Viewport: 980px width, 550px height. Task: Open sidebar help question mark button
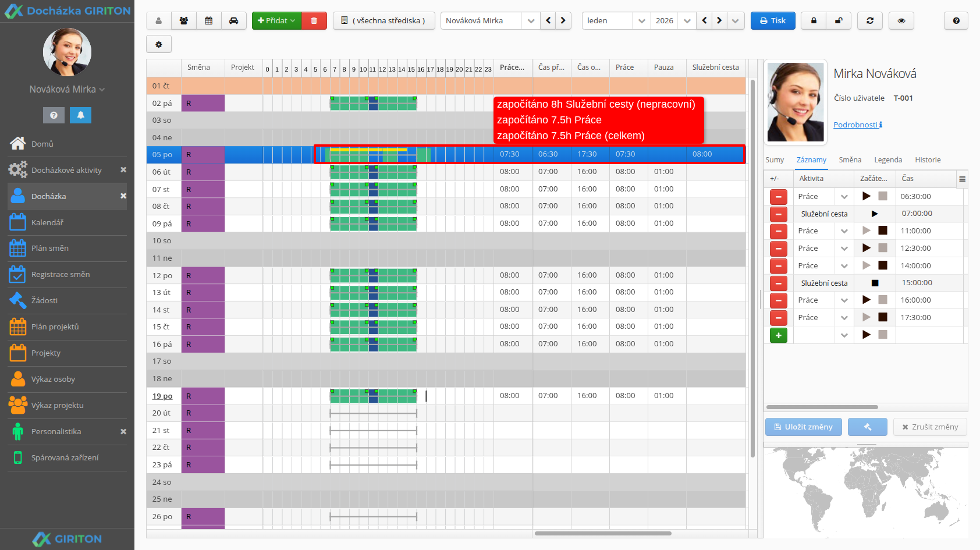tap(54, 115)
